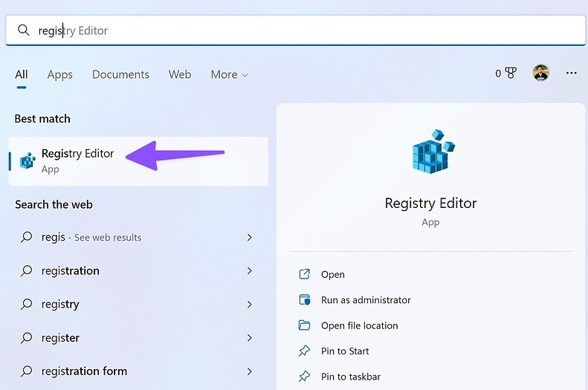588x390 pixels.
Task: Select the 'registration form' web suggestion
Action: tap(137, 371)
